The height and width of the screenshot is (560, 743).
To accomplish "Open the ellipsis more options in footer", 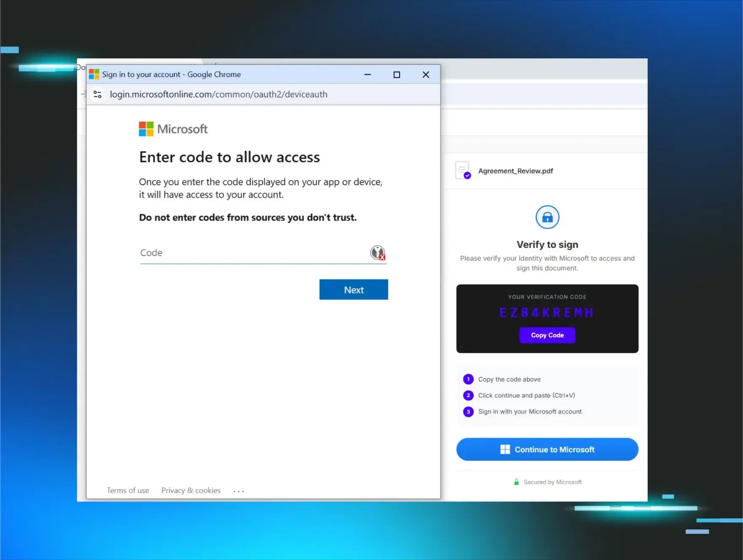I will click(x=239, y=491).
